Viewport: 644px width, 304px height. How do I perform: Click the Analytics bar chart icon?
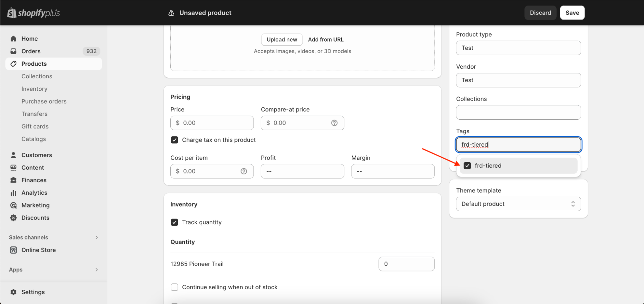pyautogui.click(x=14, y=193)
